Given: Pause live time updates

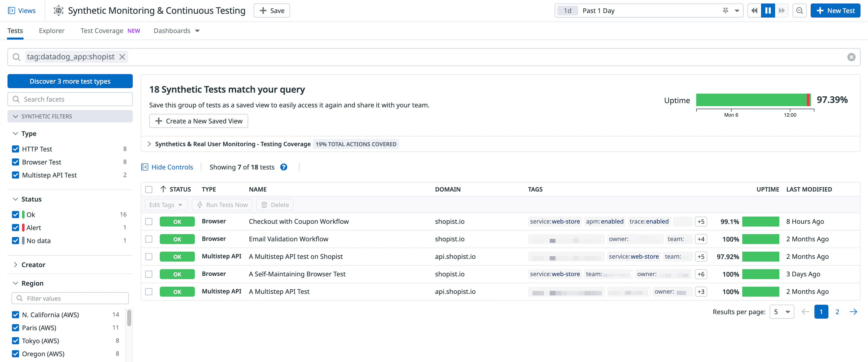Looking at the screenshot, I should pos(768,11).
